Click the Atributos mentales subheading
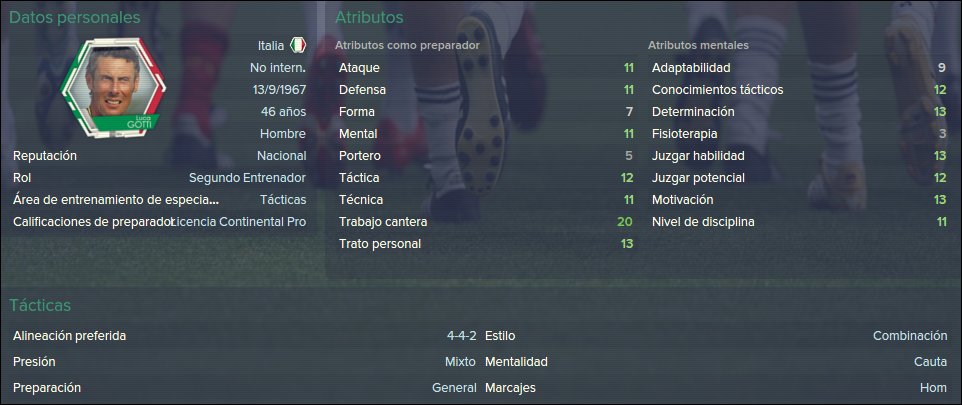This screenshot has width=962, height=405. 698,45
